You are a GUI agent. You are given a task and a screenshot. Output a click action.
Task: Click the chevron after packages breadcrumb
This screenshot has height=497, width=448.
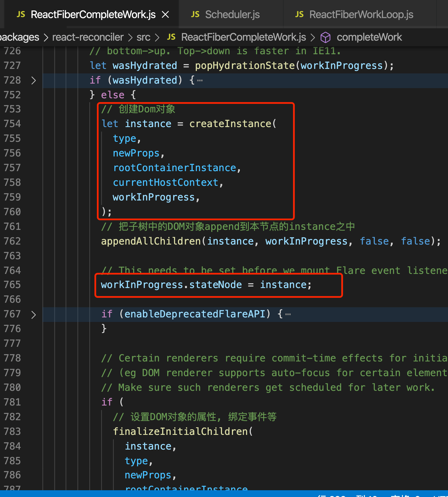[x=46, y=37]
